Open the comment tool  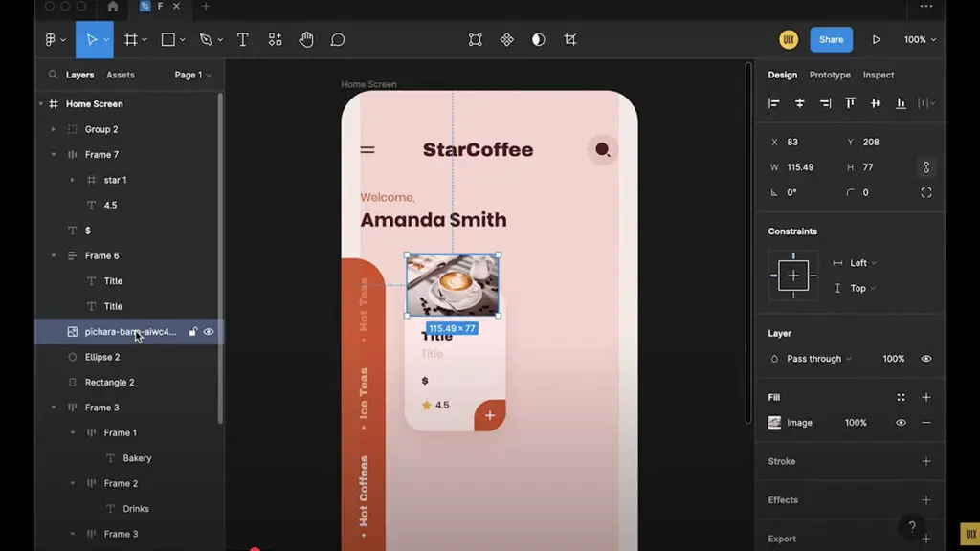(337, 39)
